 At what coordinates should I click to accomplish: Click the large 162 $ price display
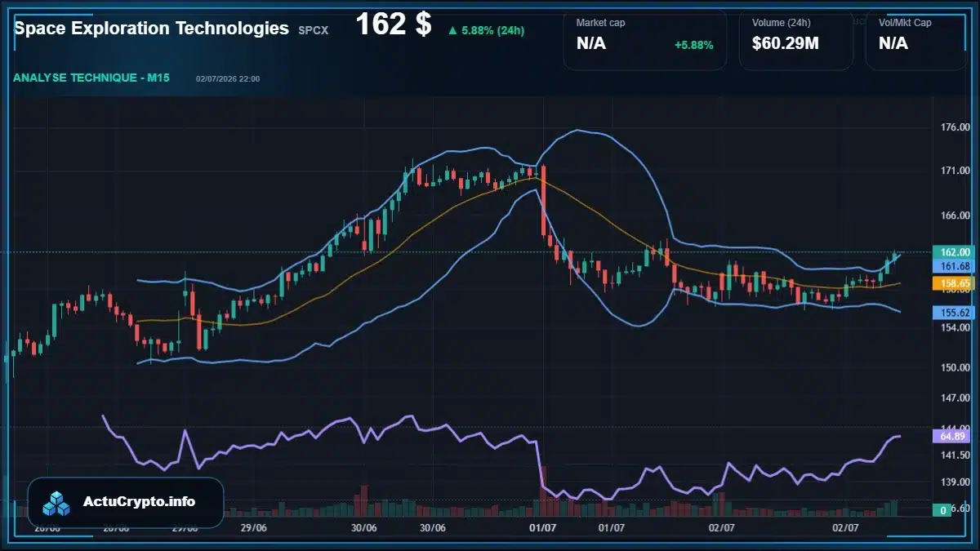[x=393, y=24]
